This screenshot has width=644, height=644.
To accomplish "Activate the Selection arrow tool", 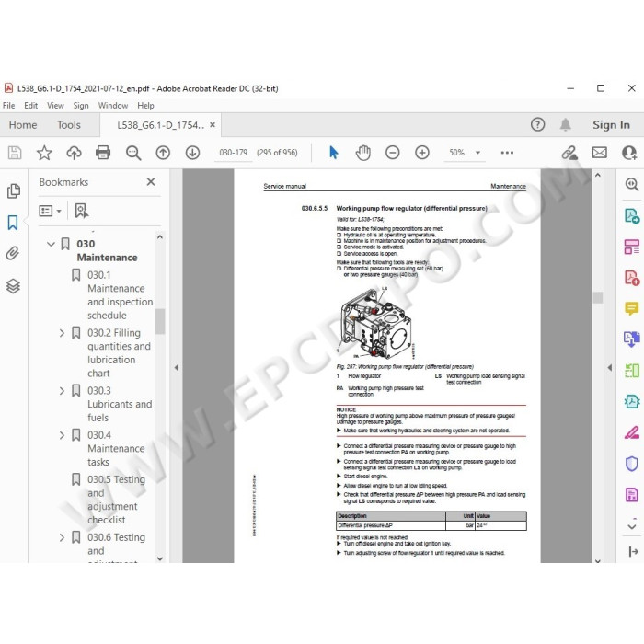I will (x=333, y=153).
